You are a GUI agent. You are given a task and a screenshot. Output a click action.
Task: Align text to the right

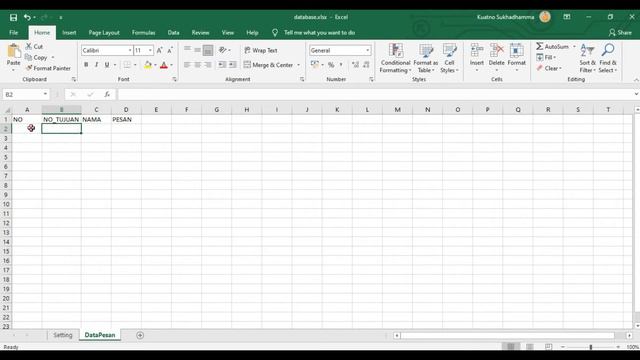tap(208, 64)
